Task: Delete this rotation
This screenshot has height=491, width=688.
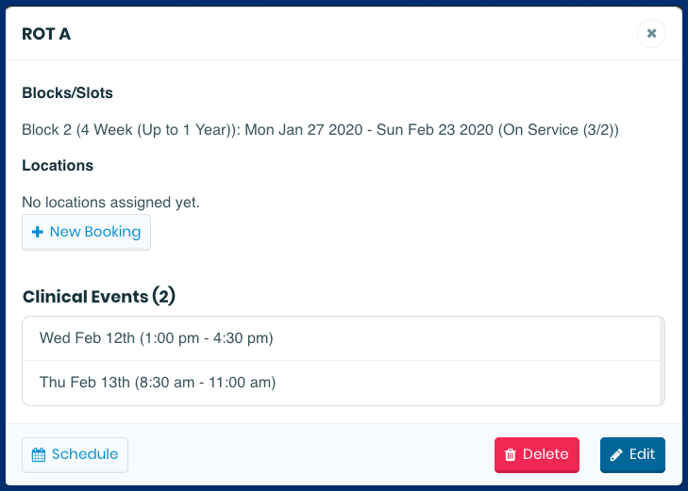Action: coord(537,455)
